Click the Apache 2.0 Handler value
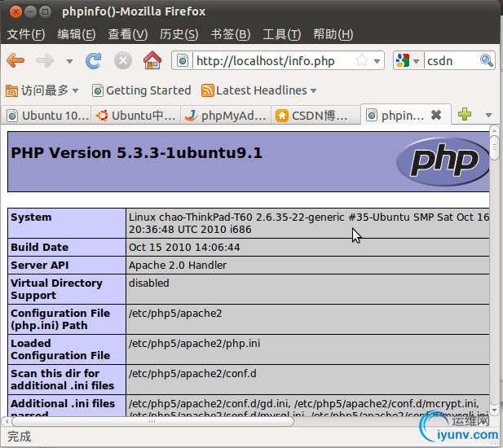The height and width of the screenshot is (448, 503). coord(178,266)
